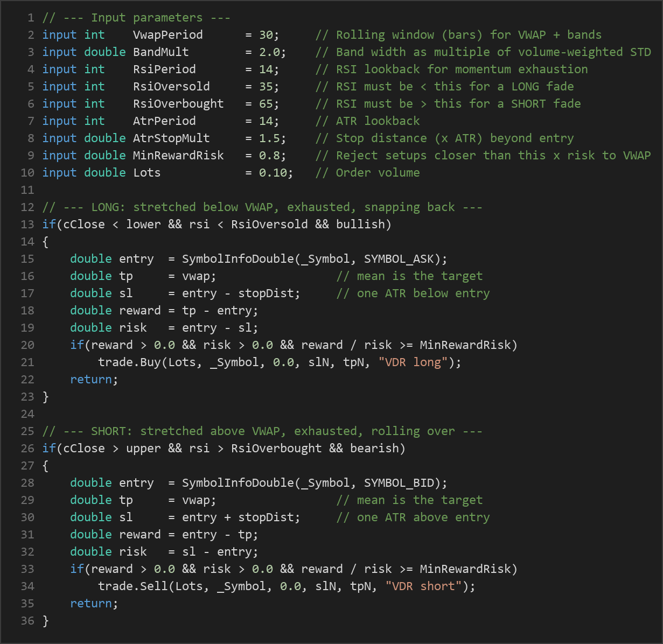Click the value 1.5 on line 8

[270, 138]
